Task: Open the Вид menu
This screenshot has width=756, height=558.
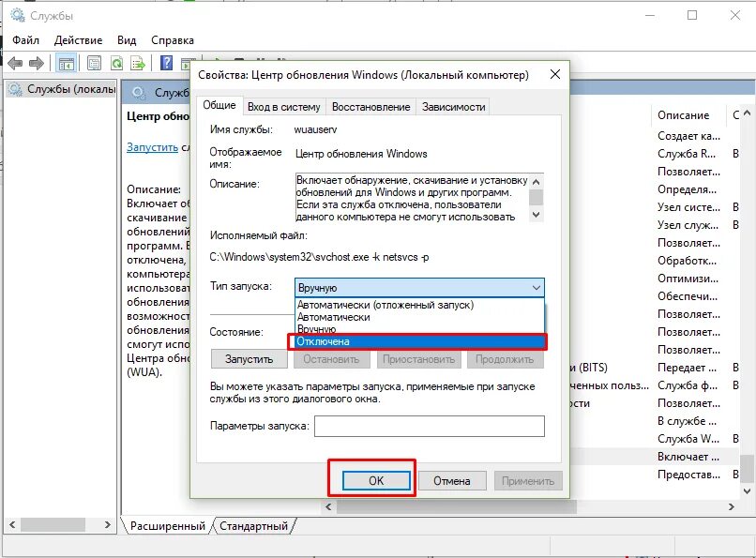Action: 127,40
